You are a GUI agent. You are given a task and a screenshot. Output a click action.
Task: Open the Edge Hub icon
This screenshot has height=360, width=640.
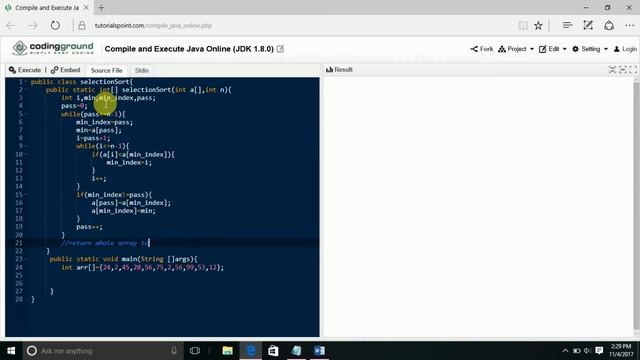(x=567, y=26)
